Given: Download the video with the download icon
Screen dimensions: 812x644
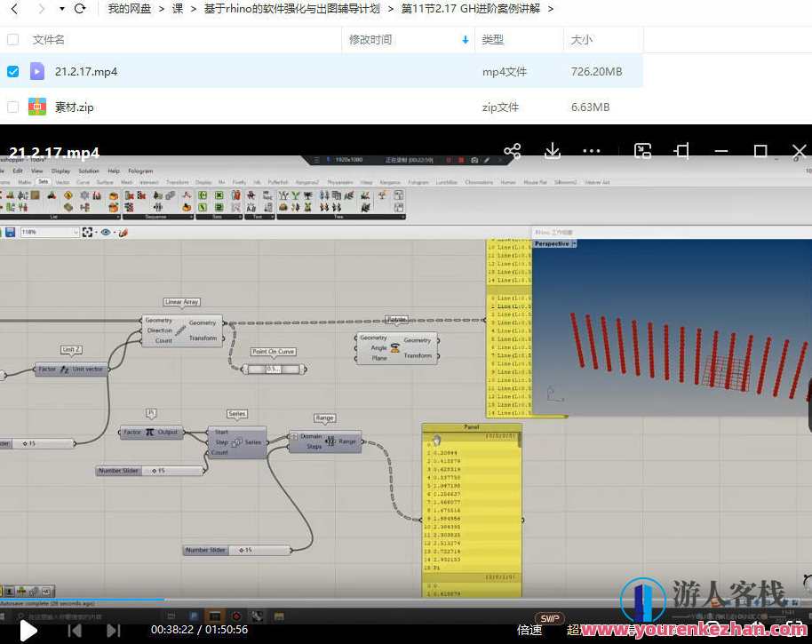Looking at the screenshot, I should (553, 151).
